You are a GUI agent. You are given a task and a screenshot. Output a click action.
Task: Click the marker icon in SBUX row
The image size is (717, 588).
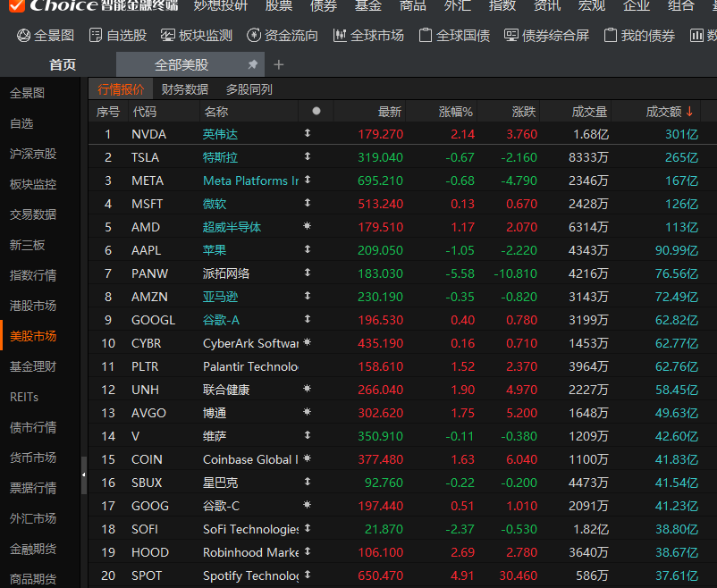(x=308, y=482)
